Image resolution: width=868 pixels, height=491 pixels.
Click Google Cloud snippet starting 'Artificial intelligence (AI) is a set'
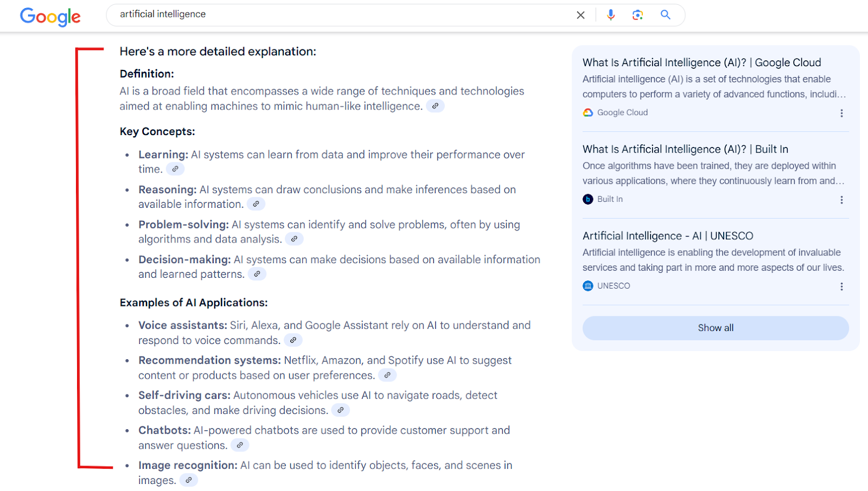coord(714,87)
